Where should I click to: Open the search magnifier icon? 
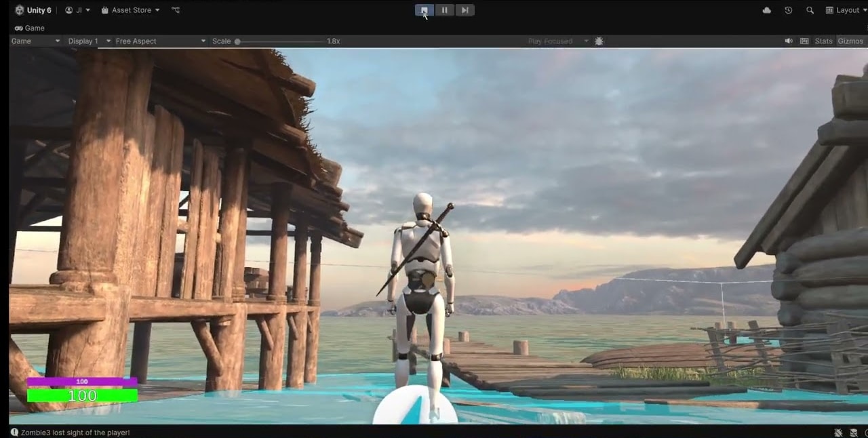810,10
